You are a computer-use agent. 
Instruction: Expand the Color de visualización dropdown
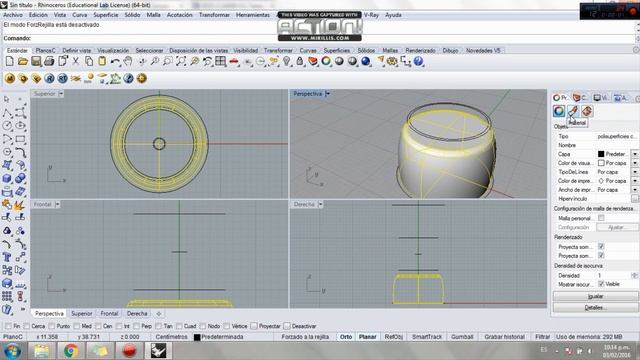pos(635,163)
